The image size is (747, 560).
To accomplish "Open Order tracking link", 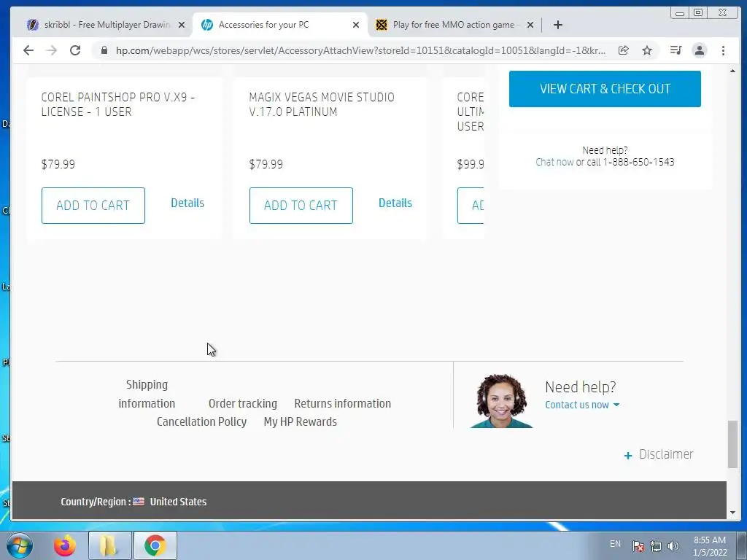I will click(x=242, y=403).
